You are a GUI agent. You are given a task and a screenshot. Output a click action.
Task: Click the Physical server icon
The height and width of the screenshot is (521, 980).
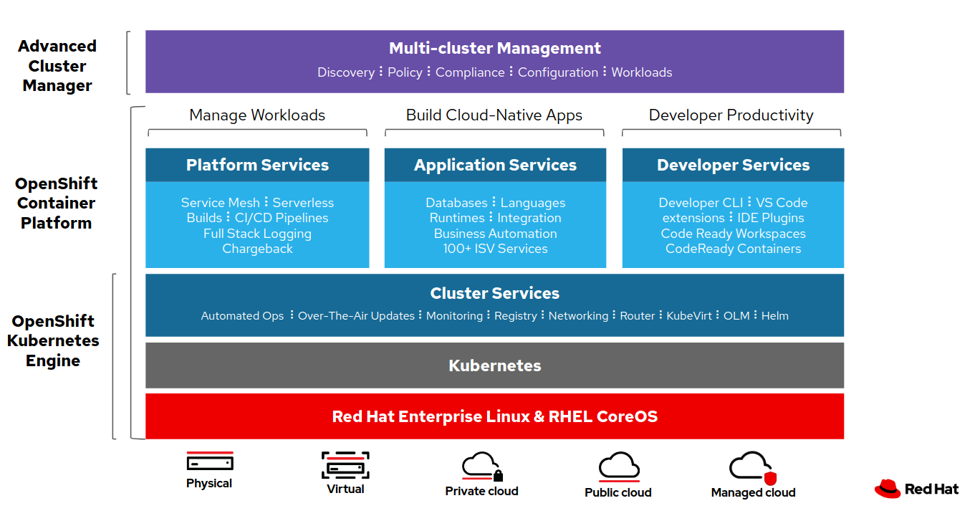click(209, 462)
